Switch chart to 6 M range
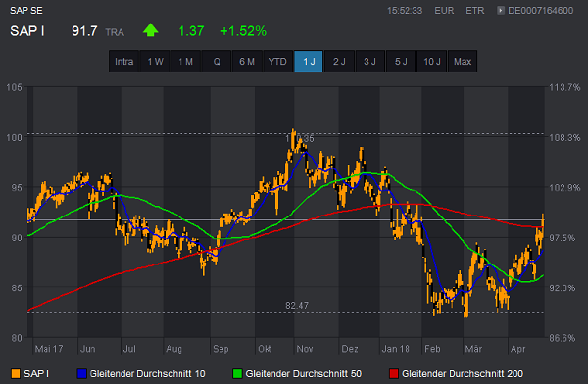This screenshot has height=384, width=588. click(x=247, y=61)
